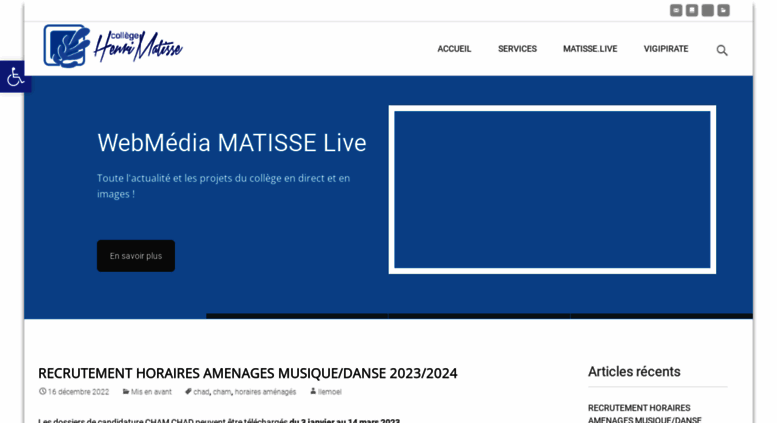Click the Articles récents heading
777x423 pixels.
(634, 371)
